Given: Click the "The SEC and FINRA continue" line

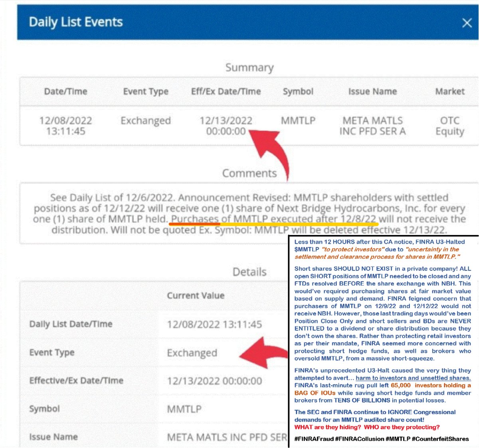Looking at the screenshot, I should click(375, 416).
